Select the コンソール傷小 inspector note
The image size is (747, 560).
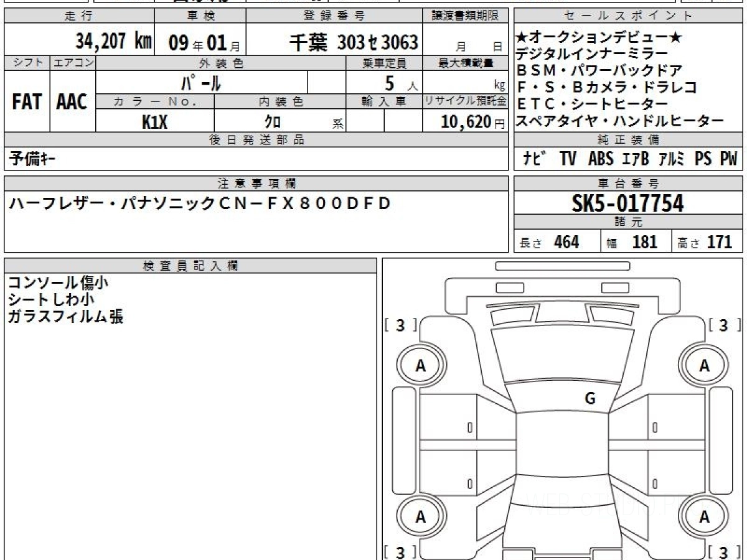(x=59, y=283)
